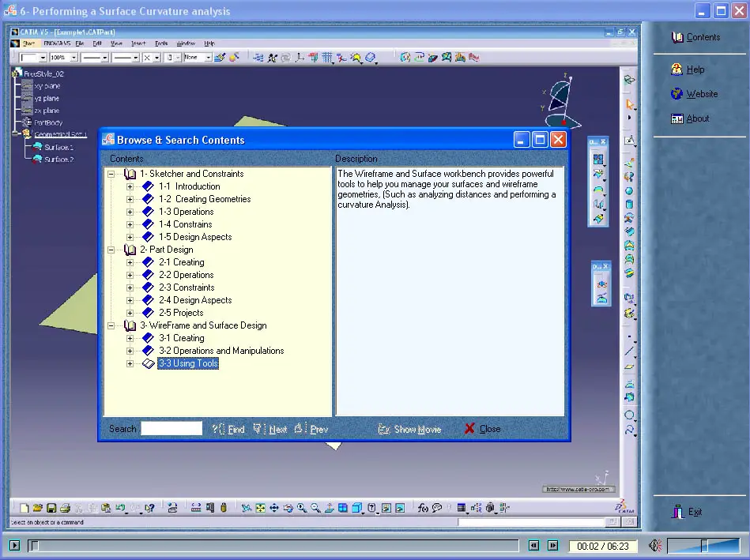Open the Insert menu in CATIA window
Image resolution: width=750 pixels, height=560 pixels.
pyautogui.click(x=138, y=43)
